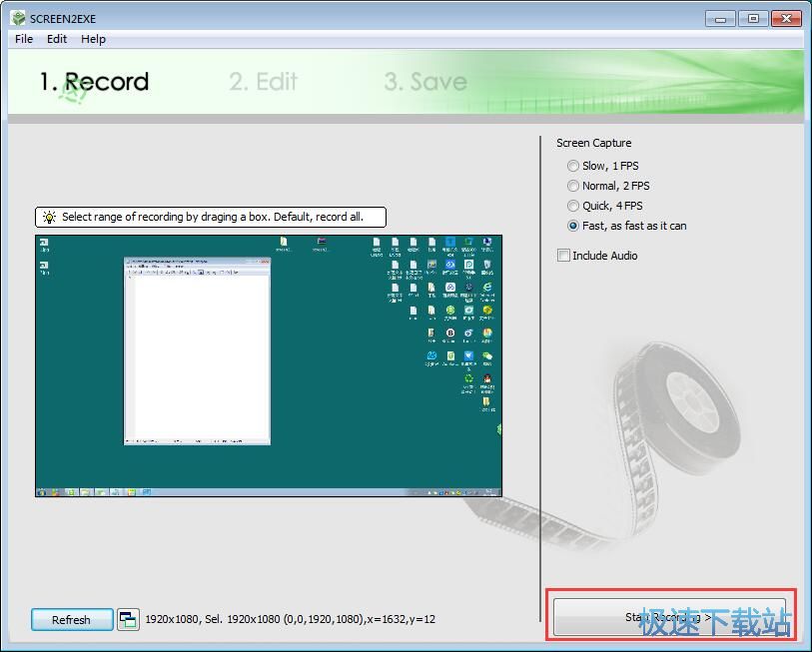Open the Help menu

click(93, 39)
